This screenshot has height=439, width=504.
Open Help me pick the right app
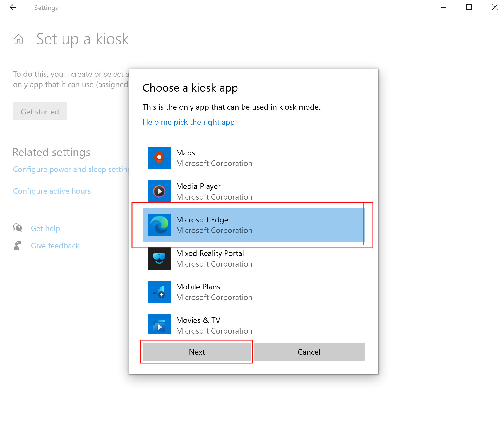(189, 122)
